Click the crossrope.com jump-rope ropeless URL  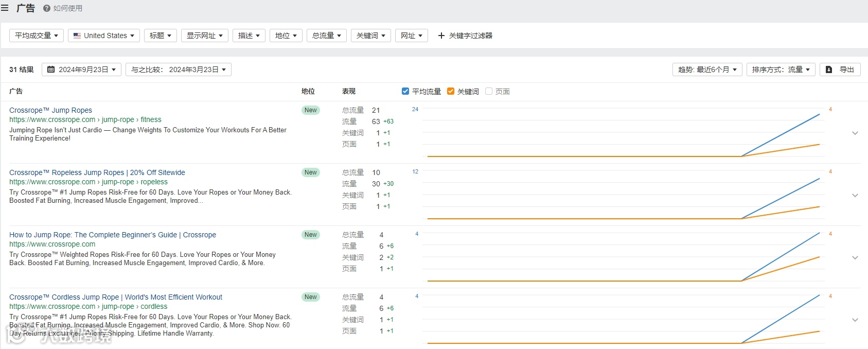click(88, 182)
